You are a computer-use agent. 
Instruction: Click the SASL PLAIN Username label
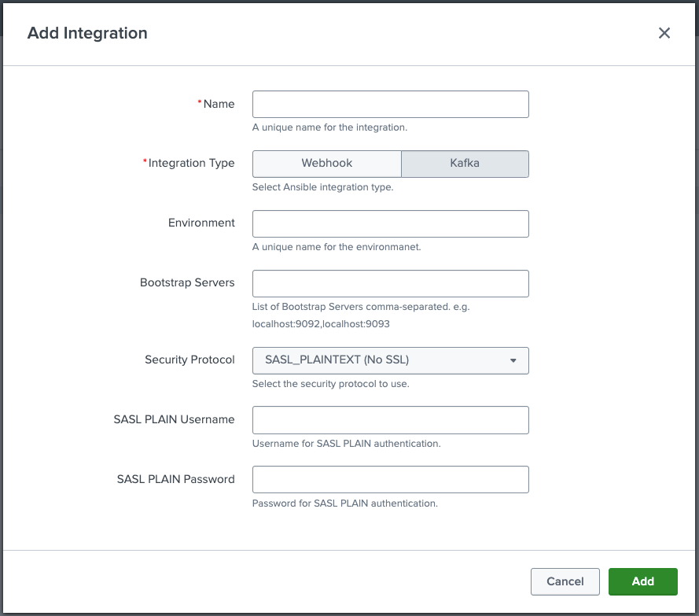[x=174, y=419]
